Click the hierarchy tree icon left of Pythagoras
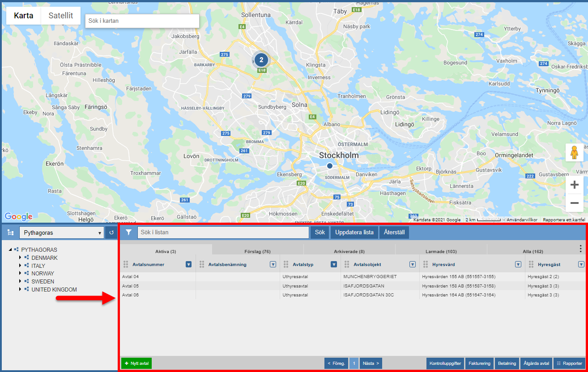588x372 pixels. [11, 233]
